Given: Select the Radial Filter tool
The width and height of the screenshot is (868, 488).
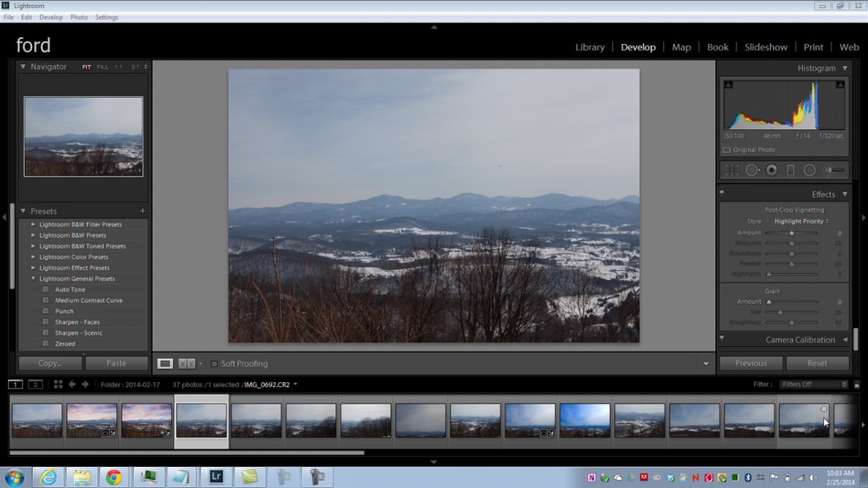Looking at the screenshot, I should (x=809, y=170).
